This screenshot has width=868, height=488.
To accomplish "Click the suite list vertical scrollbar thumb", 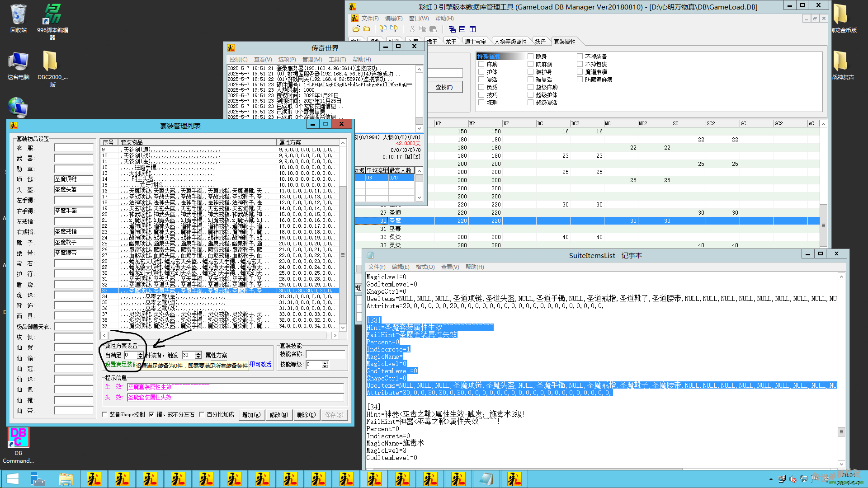I will pyautogui.click(x=343, y=255).
